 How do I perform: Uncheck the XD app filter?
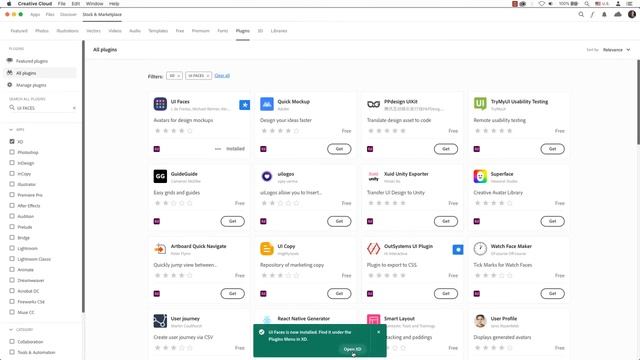[x=12, y=141]
